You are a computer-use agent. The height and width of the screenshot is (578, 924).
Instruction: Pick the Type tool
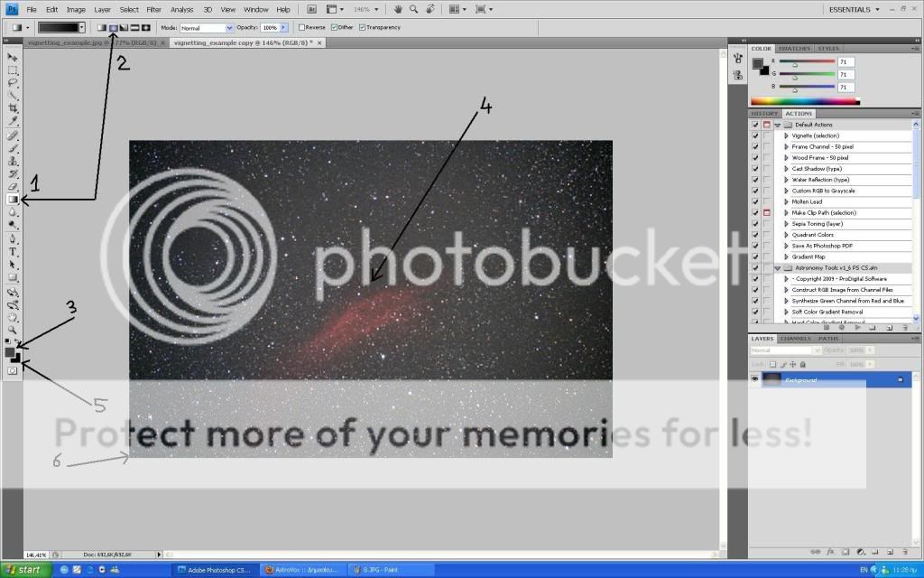(x=13, y=252)
